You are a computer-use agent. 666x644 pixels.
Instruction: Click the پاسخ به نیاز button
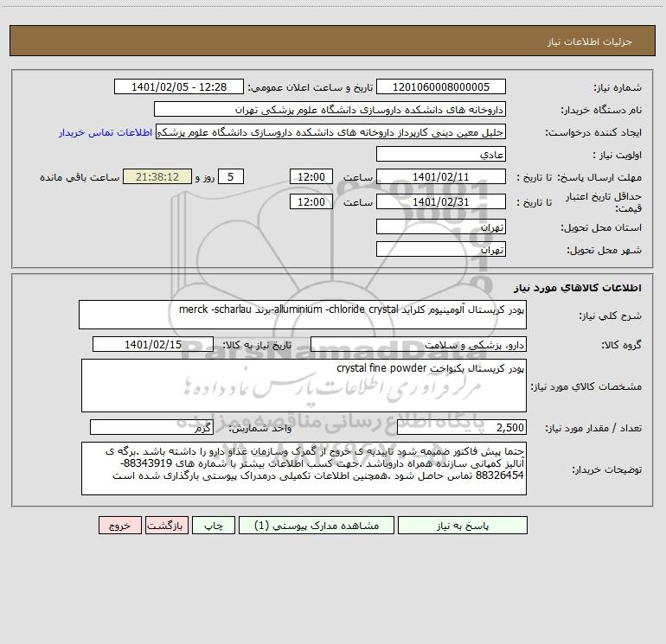(463, 526)
